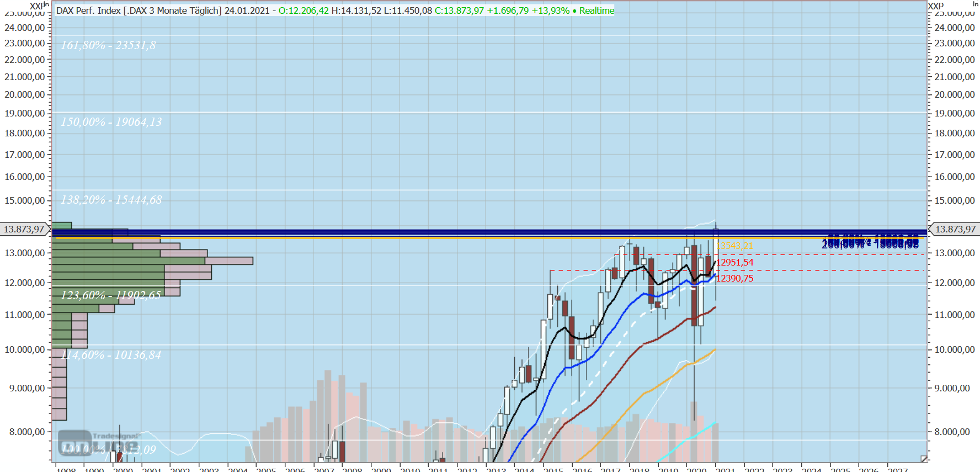980x472 pixels.
Task: Select the 161,80% - 23531,8 Fibonacci label
Action: [108, 45]
